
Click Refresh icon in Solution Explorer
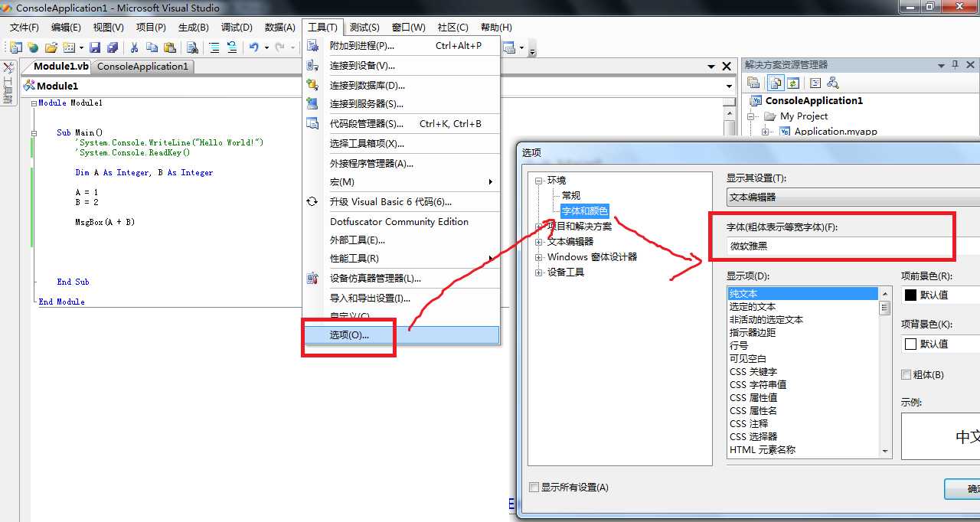(x=793, y=83)
